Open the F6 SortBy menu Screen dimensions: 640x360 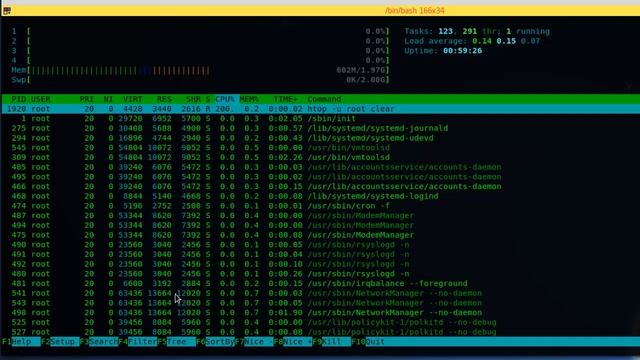pos(215,342)
